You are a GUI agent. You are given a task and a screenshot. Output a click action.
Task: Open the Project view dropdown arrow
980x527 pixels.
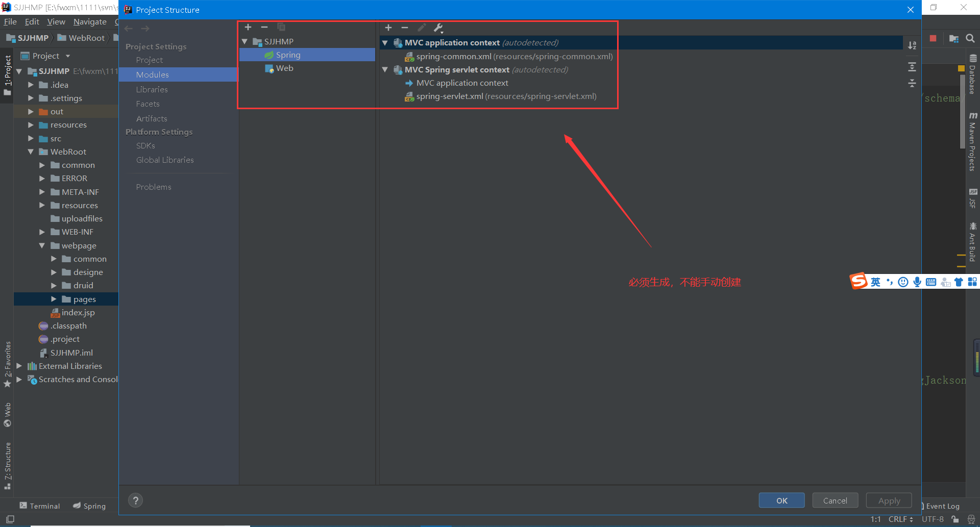click(67, 56)
